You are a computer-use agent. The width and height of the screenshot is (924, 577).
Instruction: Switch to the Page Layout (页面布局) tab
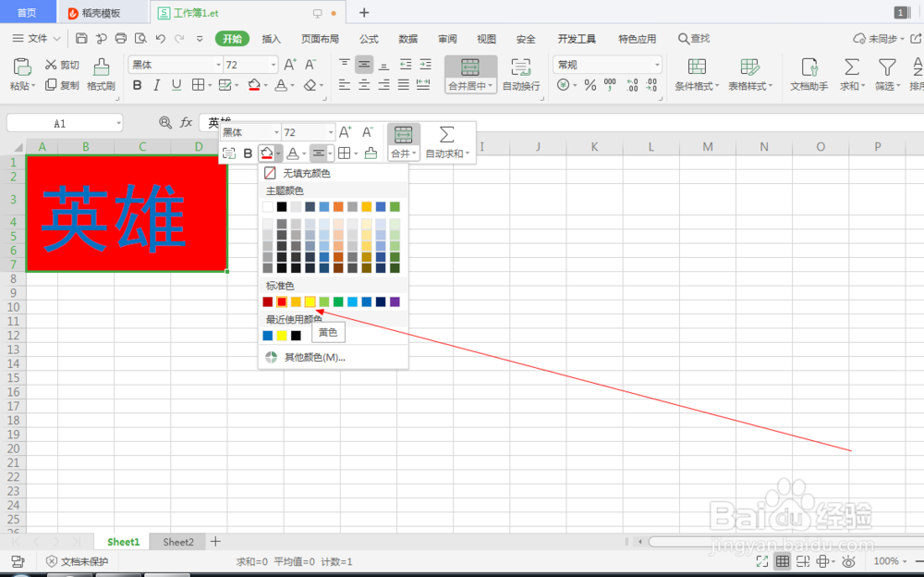coord(320,39)
